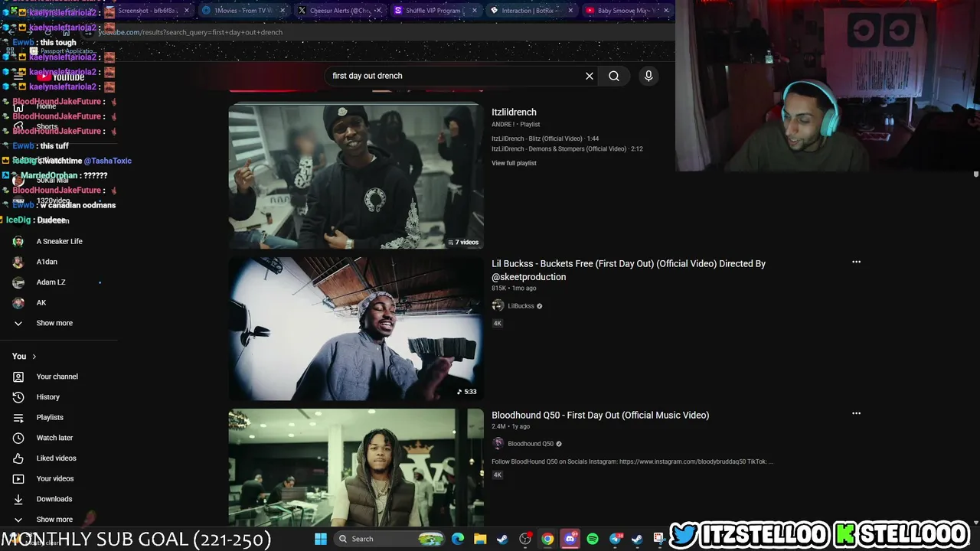Open File Explorer from the taskbar

[x=480, y=539]
